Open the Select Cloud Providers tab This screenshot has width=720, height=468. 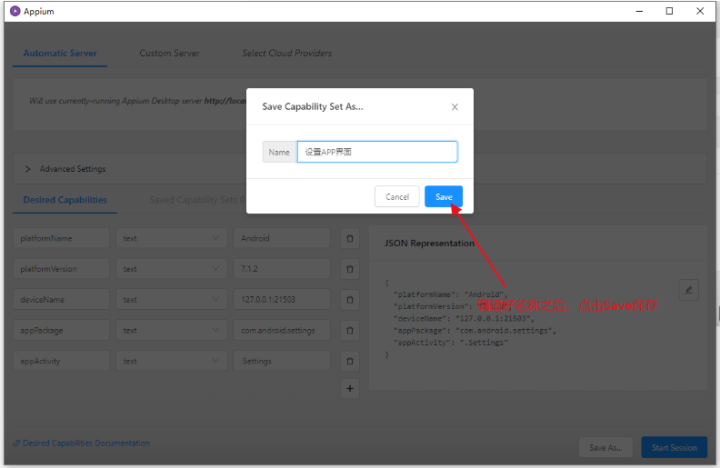(287, 53)
